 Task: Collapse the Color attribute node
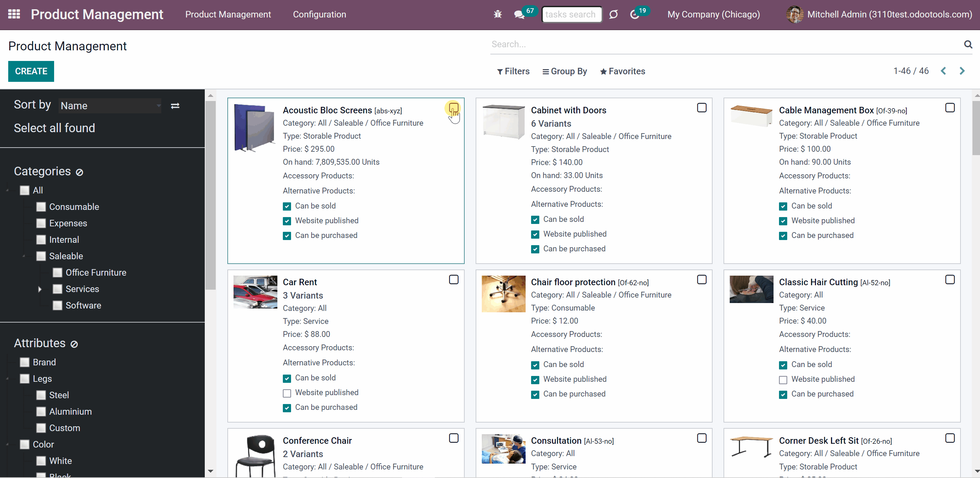point(7,444)
